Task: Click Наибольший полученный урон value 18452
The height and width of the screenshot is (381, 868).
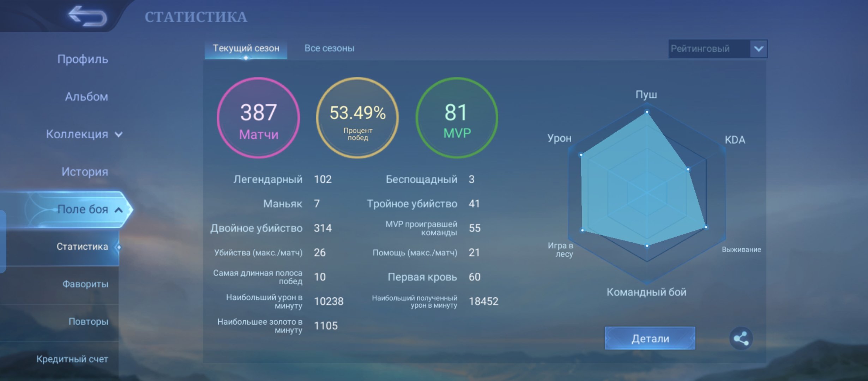Action: [x=483, y=301]
